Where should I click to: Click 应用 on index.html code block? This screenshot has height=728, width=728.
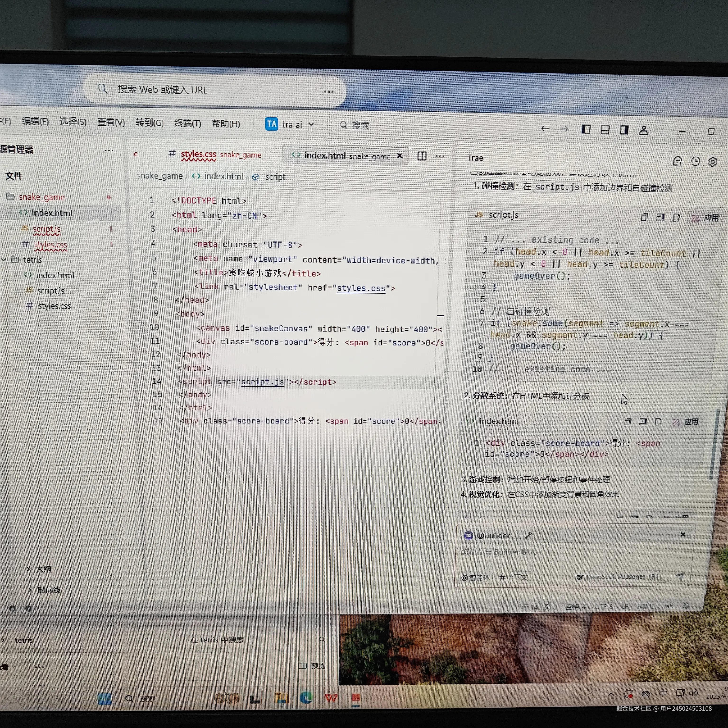tap(686, 422)
